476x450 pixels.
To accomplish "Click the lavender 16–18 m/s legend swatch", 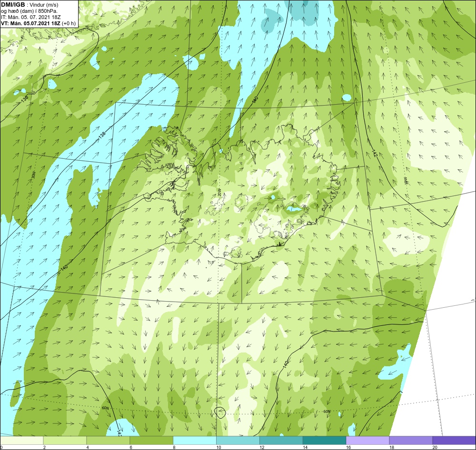I will tap(367, 440).
